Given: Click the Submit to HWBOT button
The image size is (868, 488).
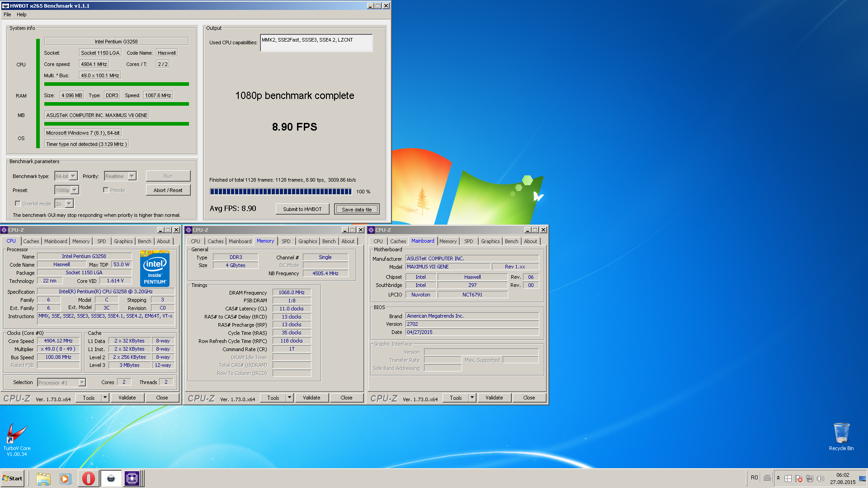Looking at the screenshot, I should (x=302, y=209).
